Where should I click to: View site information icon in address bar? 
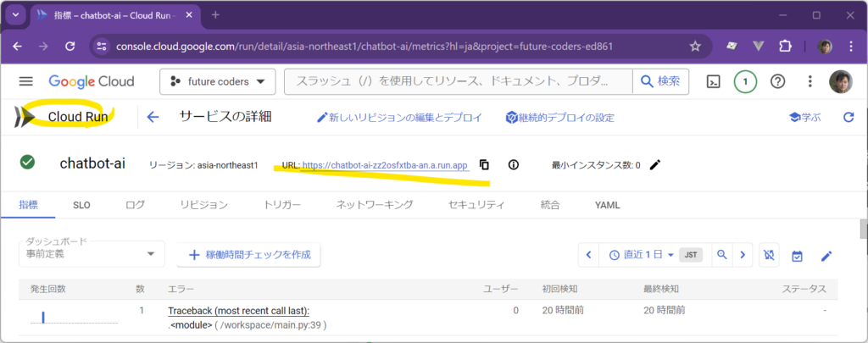(102, 47)
